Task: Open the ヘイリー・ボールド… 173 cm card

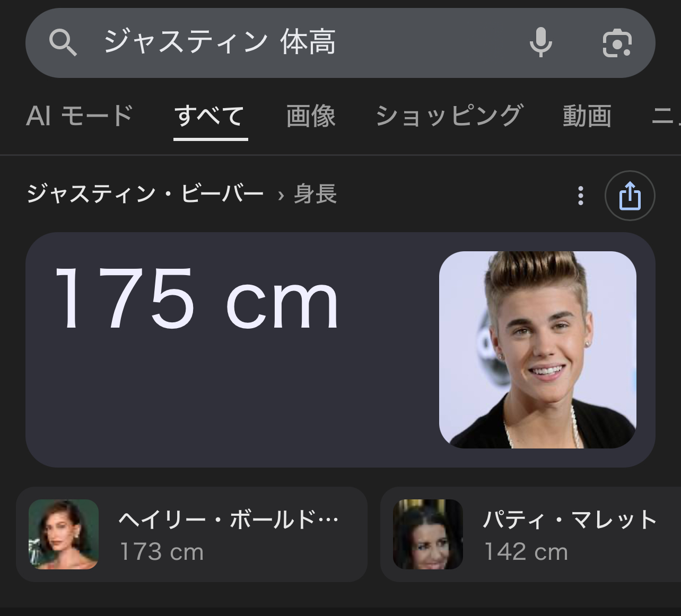Action: pos(191,534)
